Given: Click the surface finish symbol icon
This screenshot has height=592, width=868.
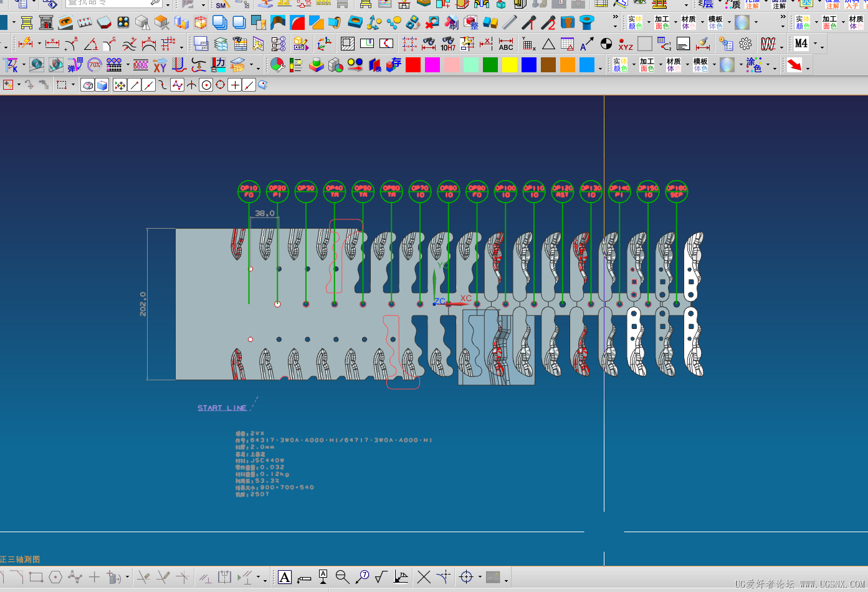Looking at the screenshot, I should [381, 577].
